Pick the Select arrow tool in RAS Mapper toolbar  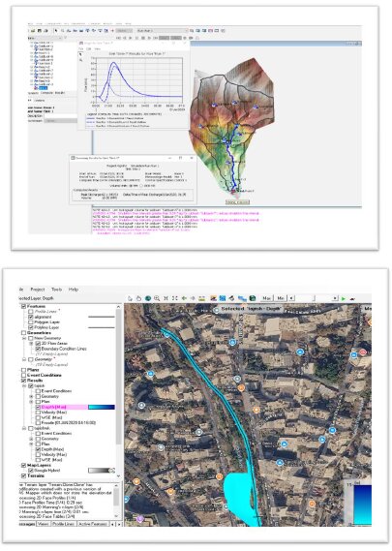131,298
